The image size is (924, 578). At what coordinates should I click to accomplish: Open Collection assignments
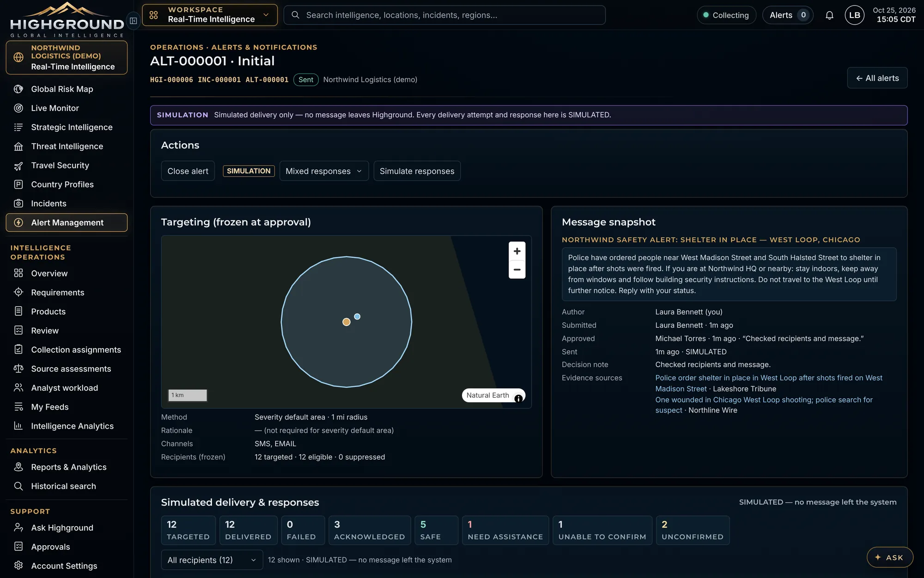pyautogui.click(x=67, y=350)
